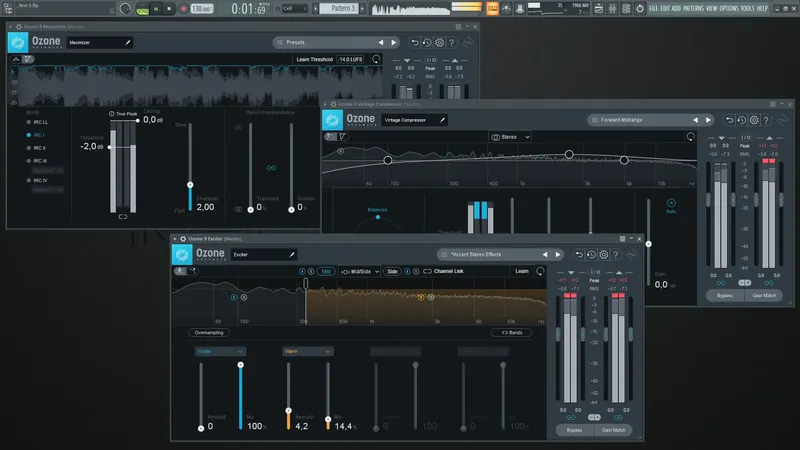Click Learn button in Exciter
This screenshot has width=800, height=450.
pos(522,271)
